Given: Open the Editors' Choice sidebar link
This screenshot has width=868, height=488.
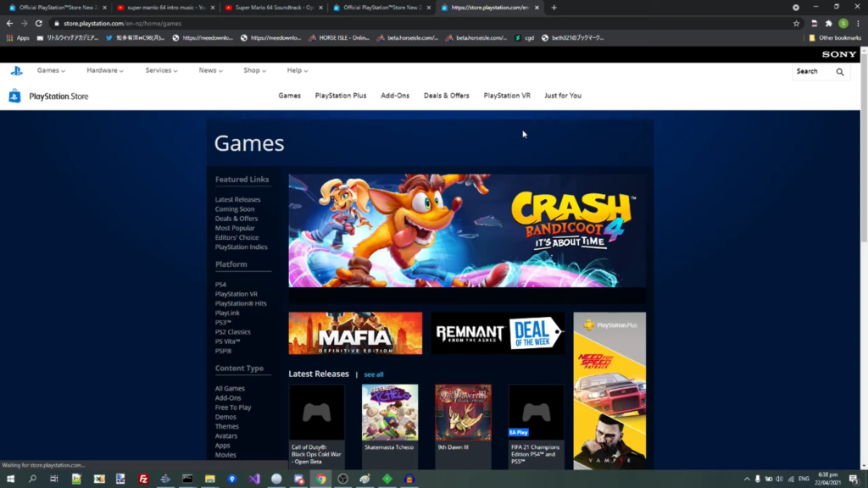Looking at the screenshot, I should 237,237.
